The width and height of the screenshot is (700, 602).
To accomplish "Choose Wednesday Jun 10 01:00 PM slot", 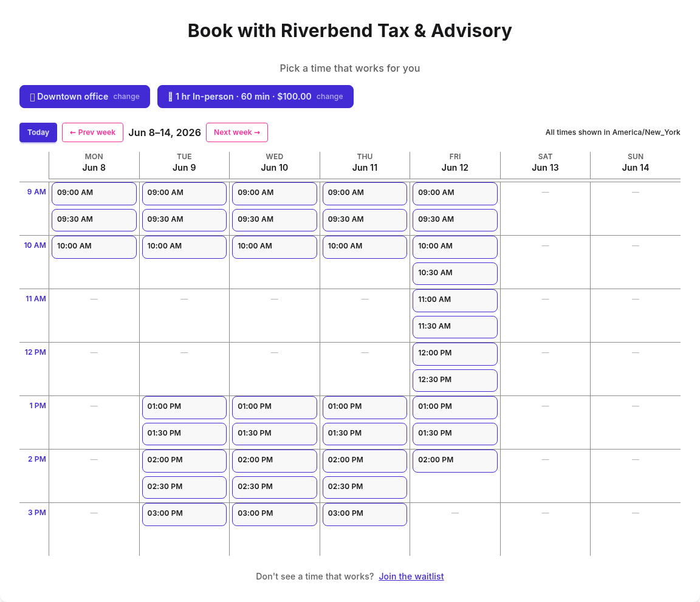I will click(x=275, y=408).
